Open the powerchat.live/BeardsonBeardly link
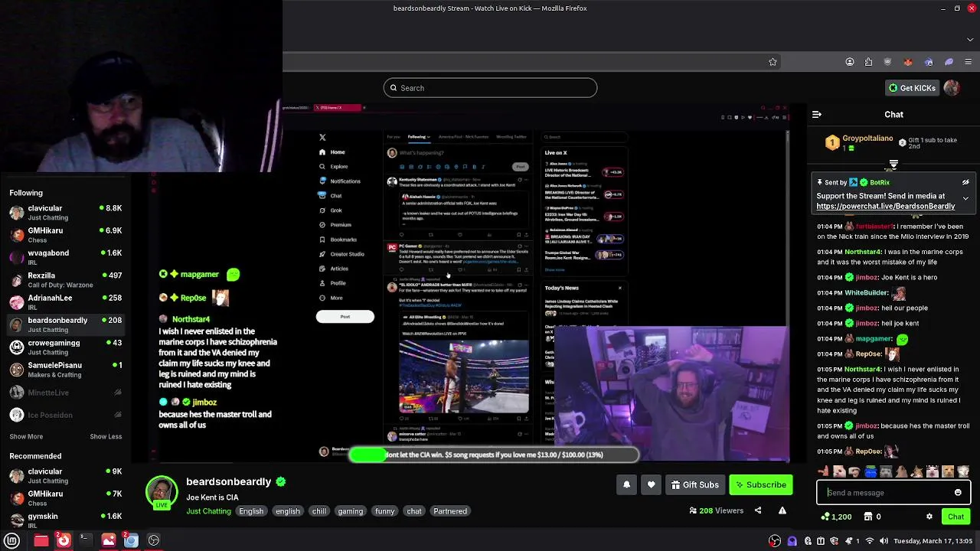 (885, 206)
